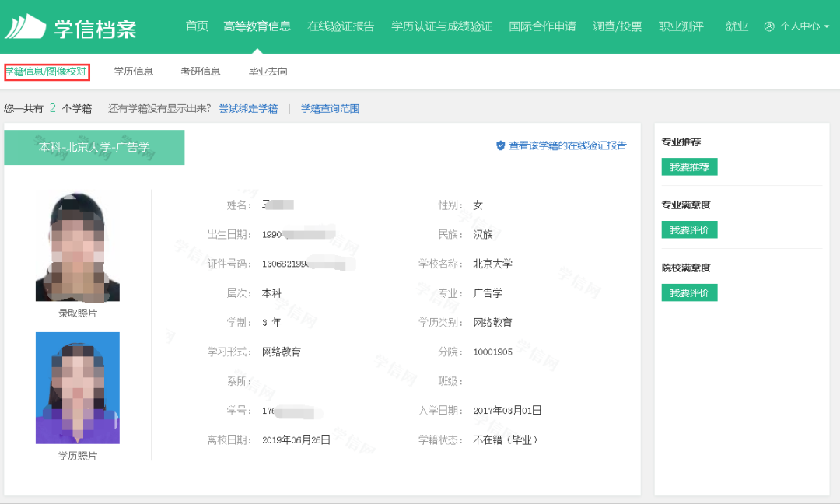Image resolution: width=840 pixels, height=504 pixels.
Task: Click the 离校日期 value 2019年06月26日
Action: pyautogui.click(x=296, y=440)
